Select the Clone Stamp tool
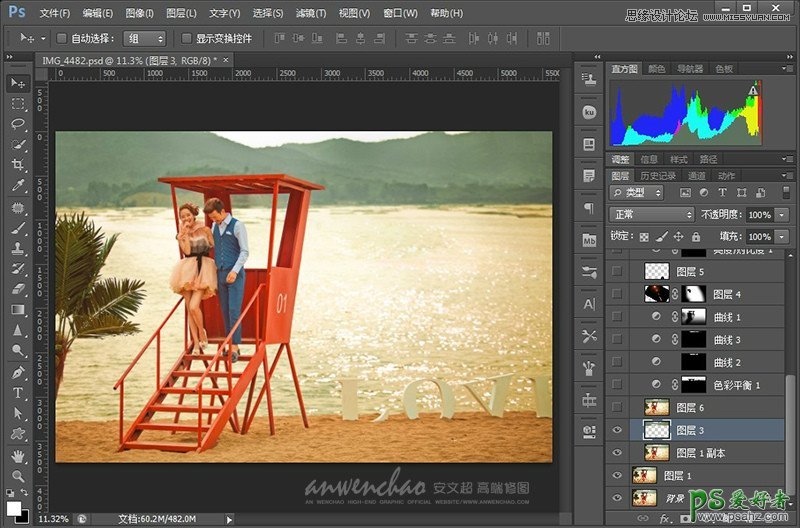Viewport: 800px width, 528px height. tap(18, 248)
